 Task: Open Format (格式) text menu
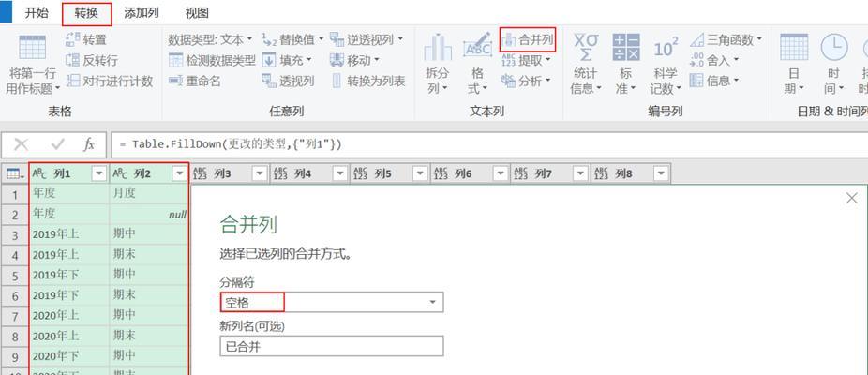pyautogui.click(x=477, y=64)
